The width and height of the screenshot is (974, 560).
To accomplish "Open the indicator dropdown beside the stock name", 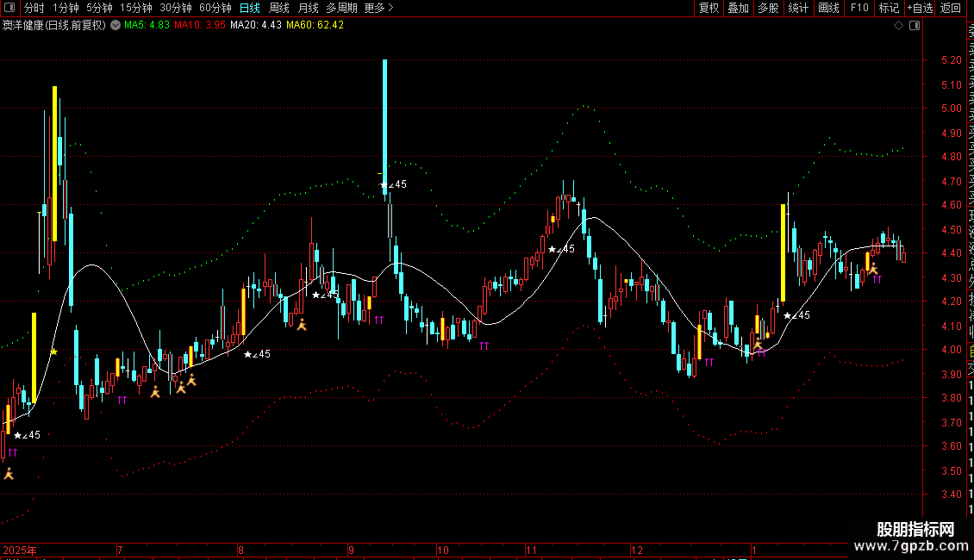I will coord(116,26).
